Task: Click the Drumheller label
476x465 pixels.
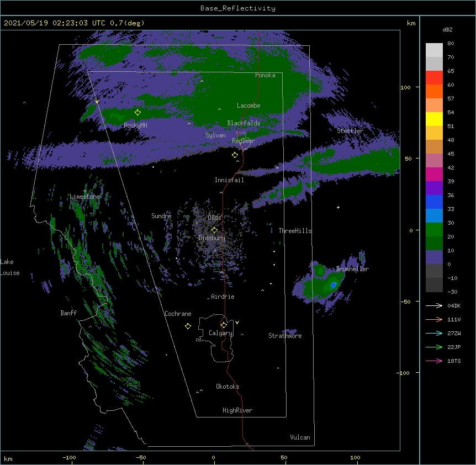Action: coord(352,269)
